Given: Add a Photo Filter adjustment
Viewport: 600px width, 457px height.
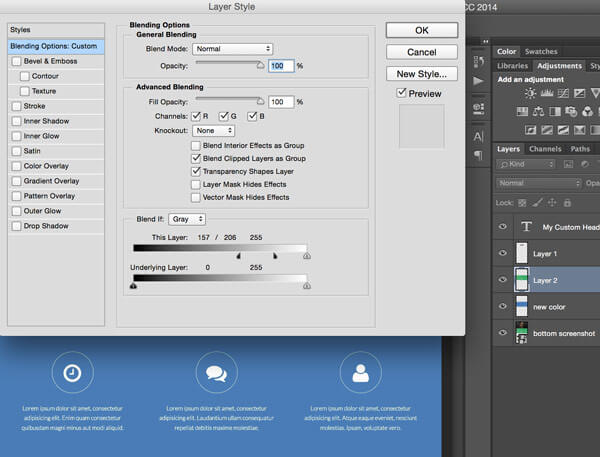Looking at the screenshot, I should point(571,111).
